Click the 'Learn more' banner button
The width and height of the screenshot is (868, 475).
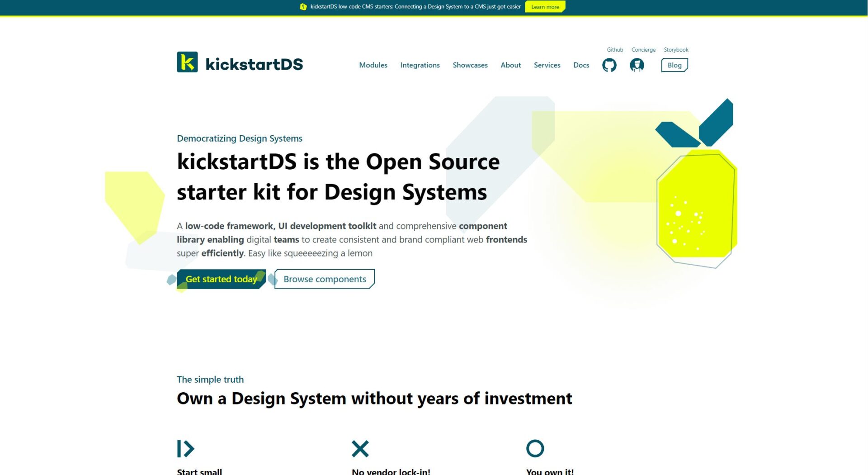545,6
